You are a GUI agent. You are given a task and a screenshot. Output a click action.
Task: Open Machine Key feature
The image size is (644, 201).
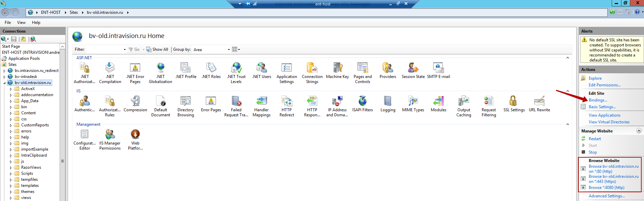point(337,71)
